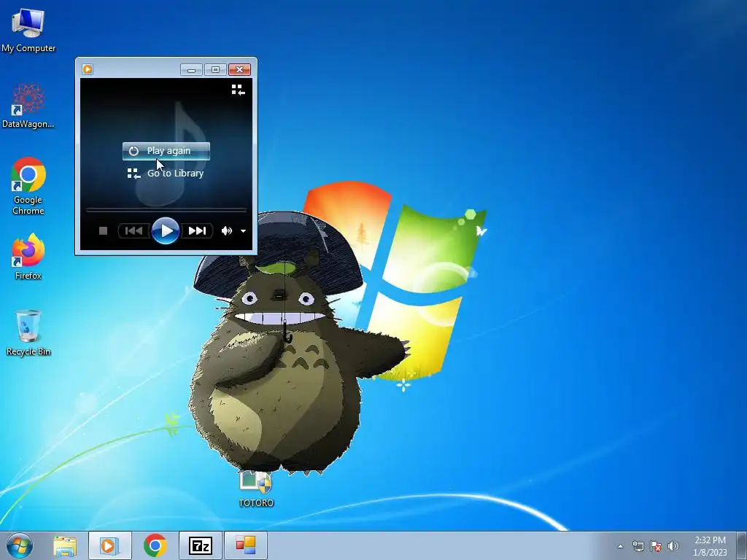Stop playback with the square stop button

tap(103, 231)
